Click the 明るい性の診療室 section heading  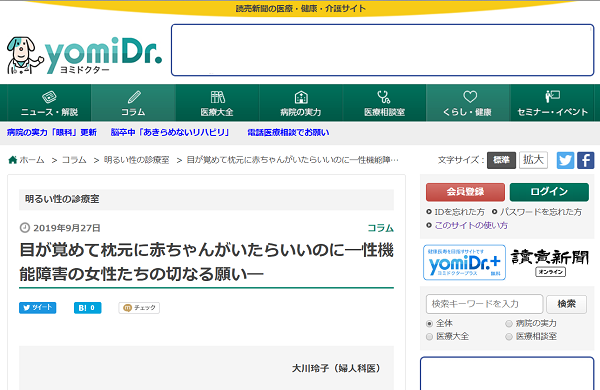click(x=62, y=199)
